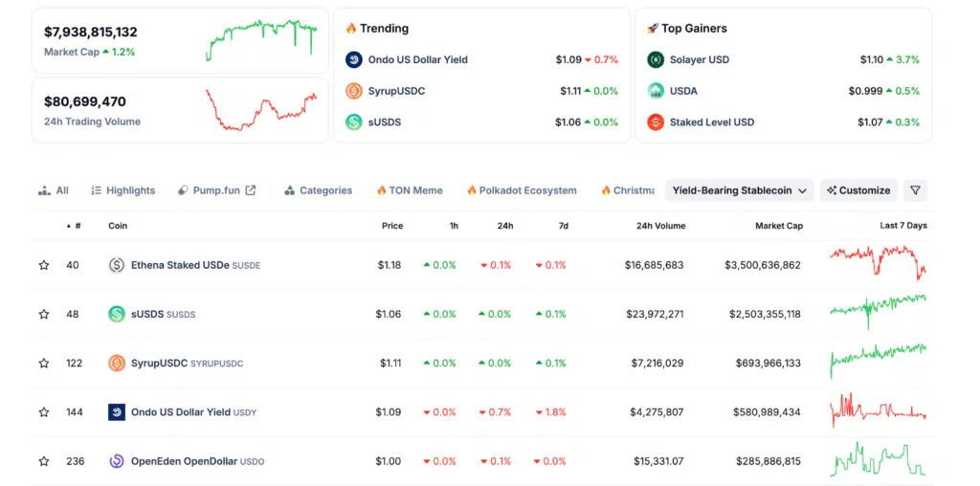Click the Ethena 7-day sparkline chart
Viewport: 980px width, 486px height.
pyautogui.click(x=878, y=263)
